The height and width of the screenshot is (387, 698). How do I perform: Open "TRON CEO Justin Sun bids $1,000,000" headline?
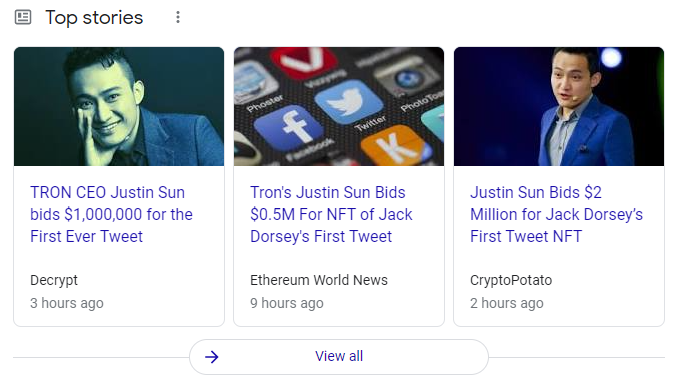point(111,214)
